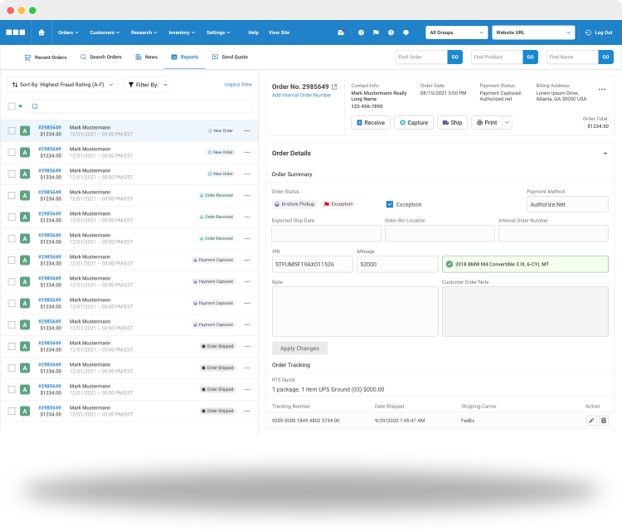The image size is (622, 531).
Task: Open the Website URL dropdown
Action: 533,33
